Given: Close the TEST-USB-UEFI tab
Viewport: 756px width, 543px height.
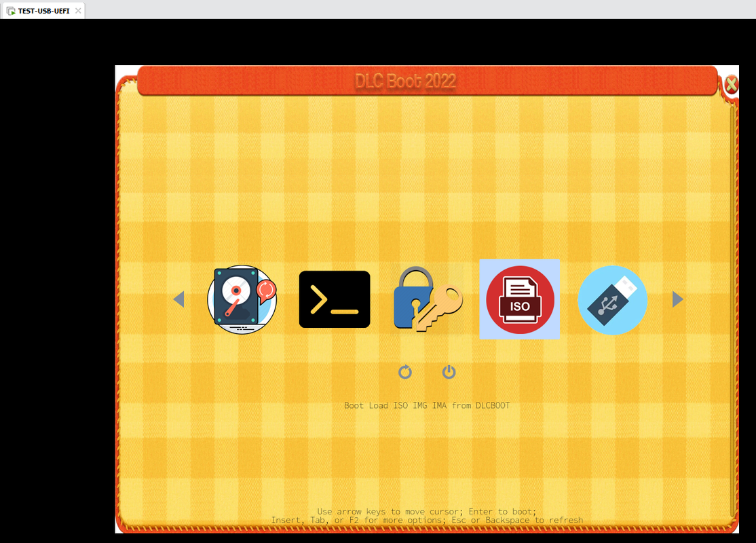Looking at the screenshot, I should [78, 11].
